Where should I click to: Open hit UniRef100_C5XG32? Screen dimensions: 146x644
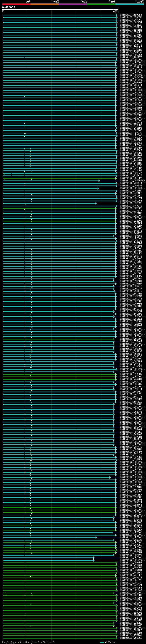[131, 17]
